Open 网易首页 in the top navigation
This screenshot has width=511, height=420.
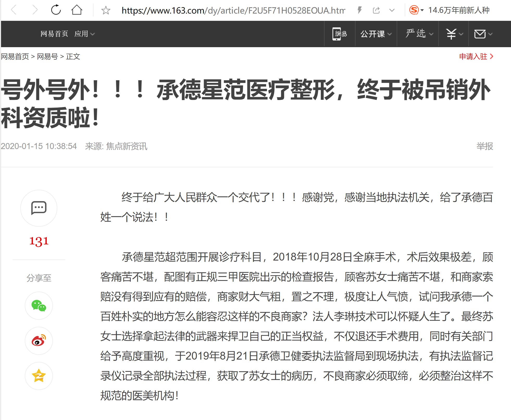(54, 34)
